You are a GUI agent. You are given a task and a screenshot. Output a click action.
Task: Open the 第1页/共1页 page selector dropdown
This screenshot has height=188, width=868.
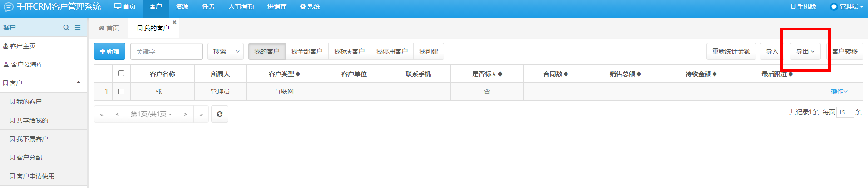click(x=151, y=114)
